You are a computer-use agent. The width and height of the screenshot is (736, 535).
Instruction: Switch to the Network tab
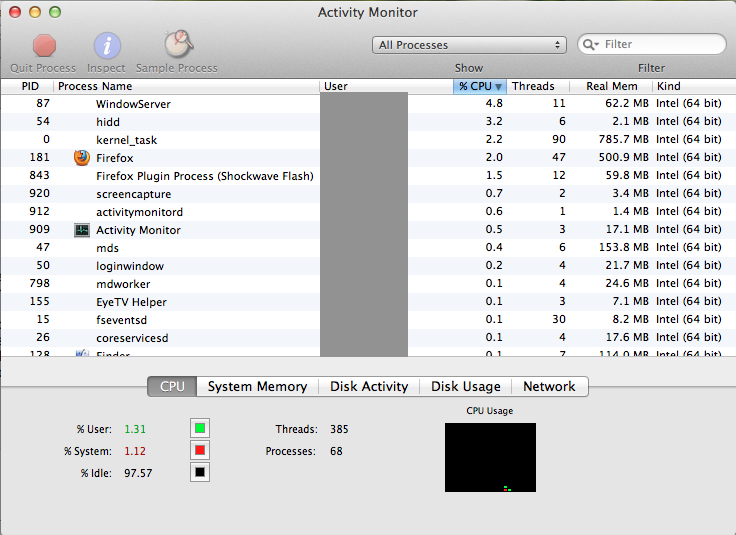[x=549, y=386]
